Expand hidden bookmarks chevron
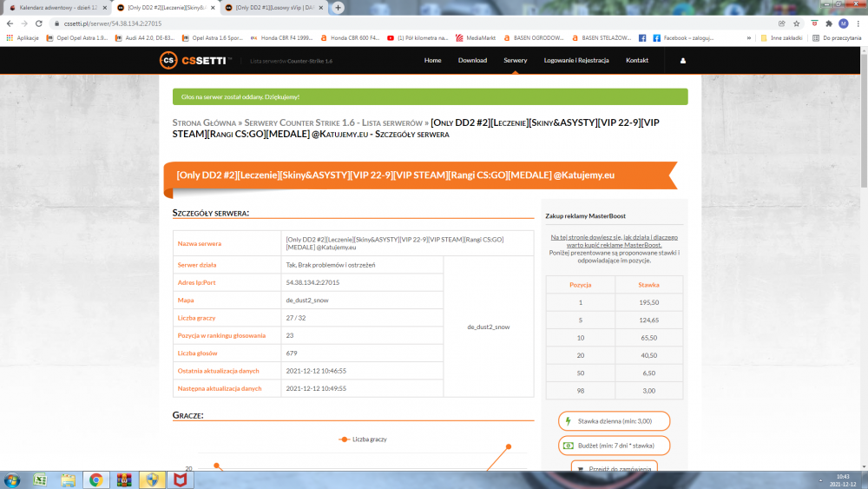The image size is (868, 489). [748, 38]
